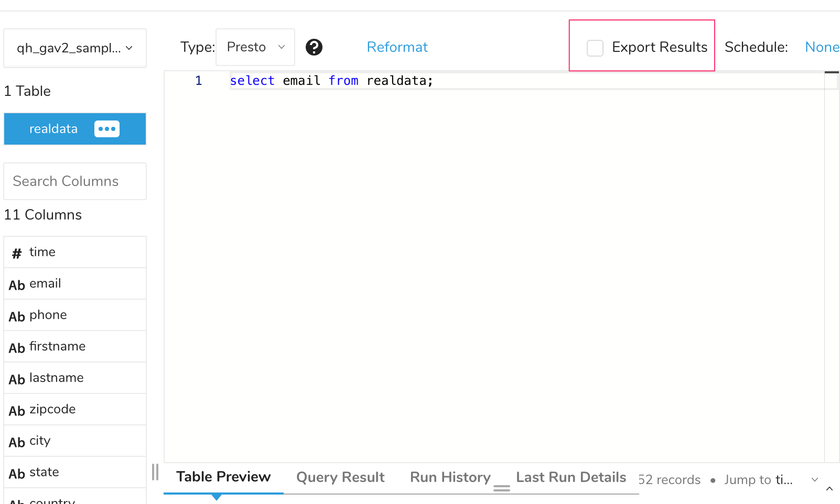Click the Reformat link
840x504 pixels.
397,47
